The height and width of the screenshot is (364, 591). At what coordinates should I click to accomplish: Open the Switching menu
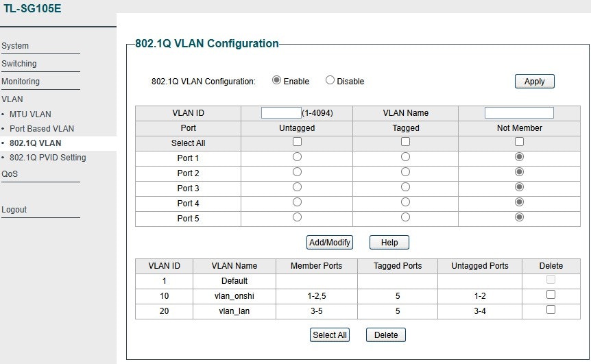[x=19, y=63]
